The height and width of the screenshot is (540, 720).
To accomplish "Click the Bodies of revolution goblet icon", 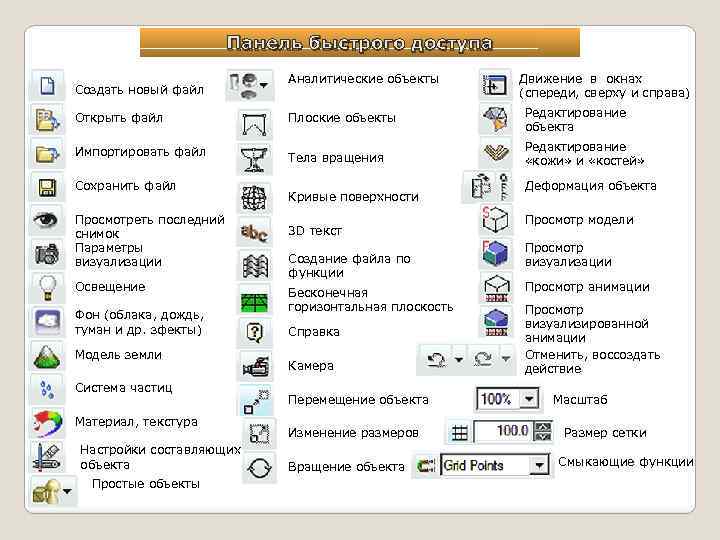I will pyautogui.click(x=254, y=159).
